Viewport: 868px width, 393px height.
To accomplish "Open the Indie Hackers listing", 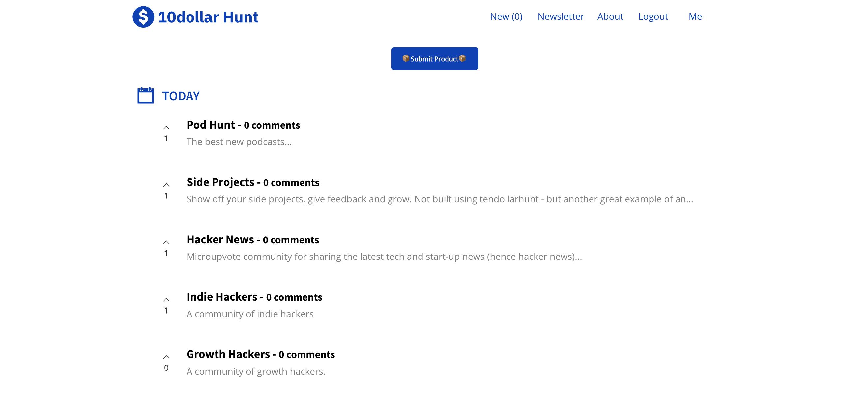I will (x=222, y=297).
